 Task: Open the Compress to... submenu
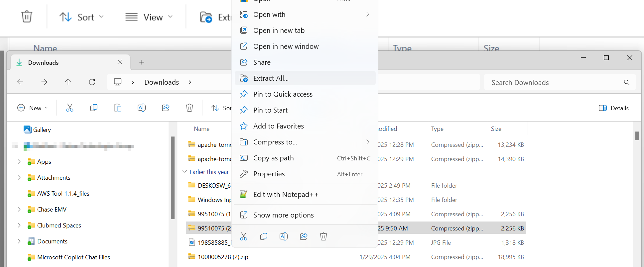click(305, 142)
